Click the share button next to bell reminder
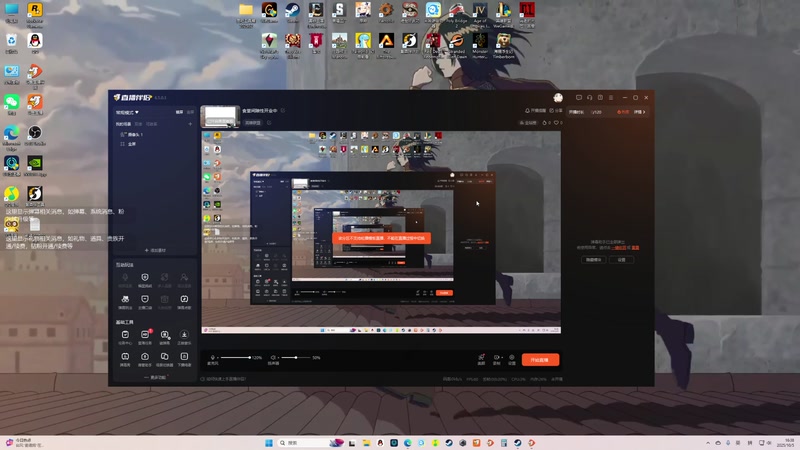The height and width of the screenshot is (450, 800). 556,111
